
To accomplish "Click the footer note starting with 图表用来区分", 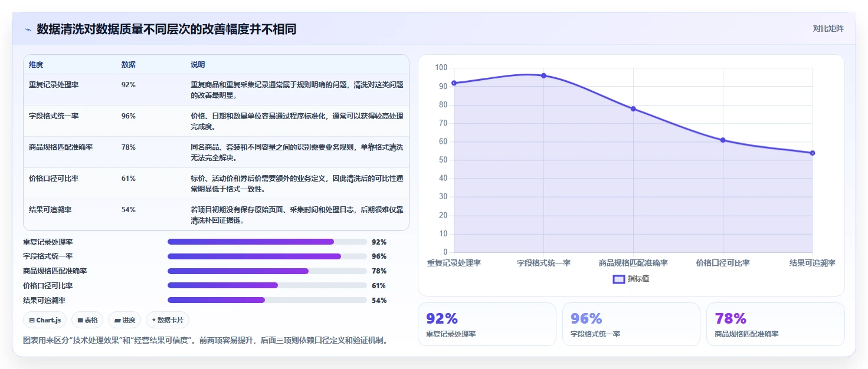I will point(205,340).
